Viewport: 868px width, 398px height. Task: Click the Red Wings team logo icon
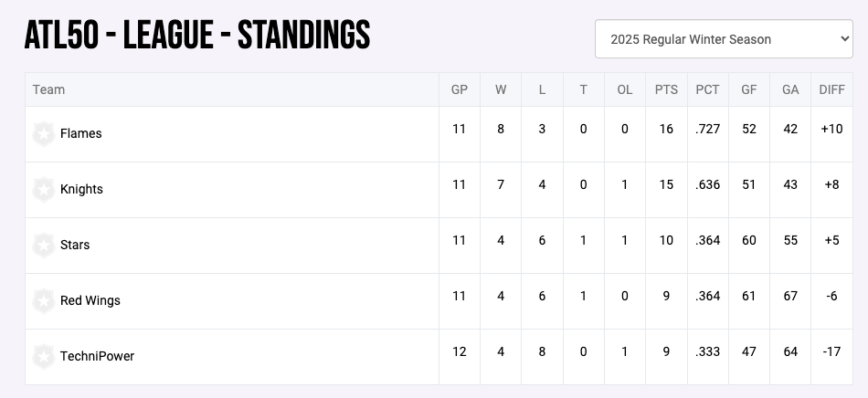point(43,301)
